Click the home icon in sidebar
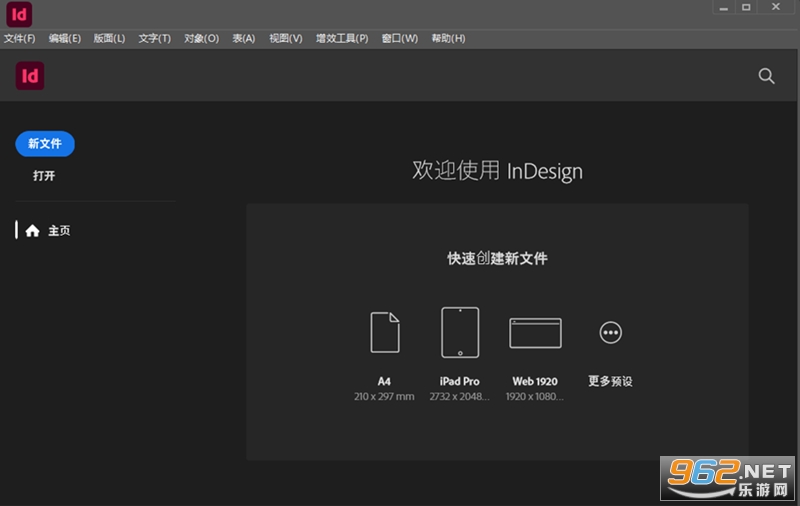The height and width of the screenshot is (506, 800). [33, 231]
